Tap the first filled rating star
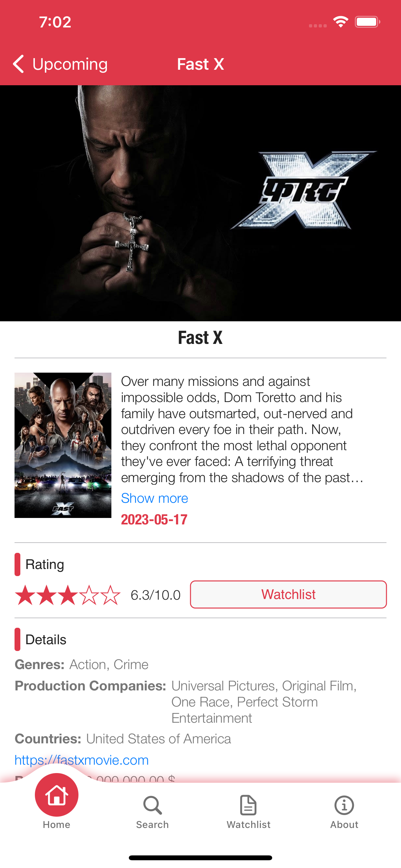The height and width of the screenshot is (868, 401). [x=25, y=595]
